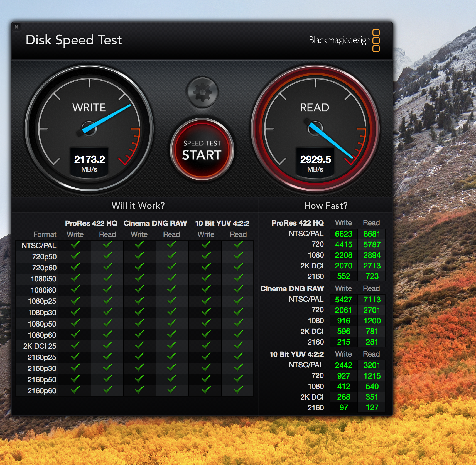Select 10 Bit YUV 720 read value 1215
The width and height of the screenshot is (476, 465).
(x=372, y=376)
